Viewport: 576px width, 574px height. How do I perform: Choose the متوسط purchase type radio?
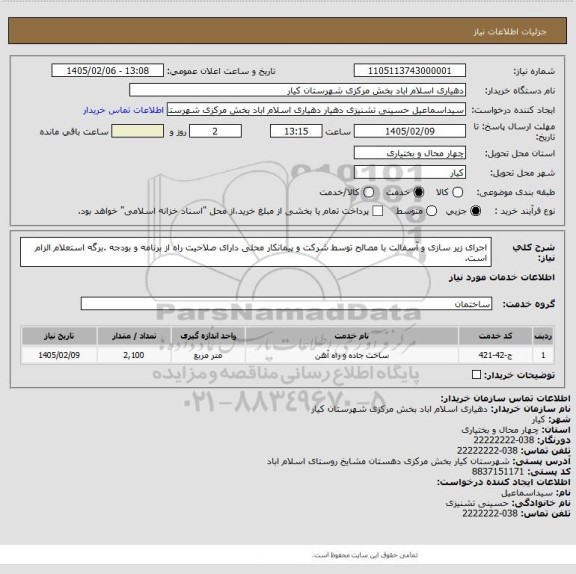point(431,211)
